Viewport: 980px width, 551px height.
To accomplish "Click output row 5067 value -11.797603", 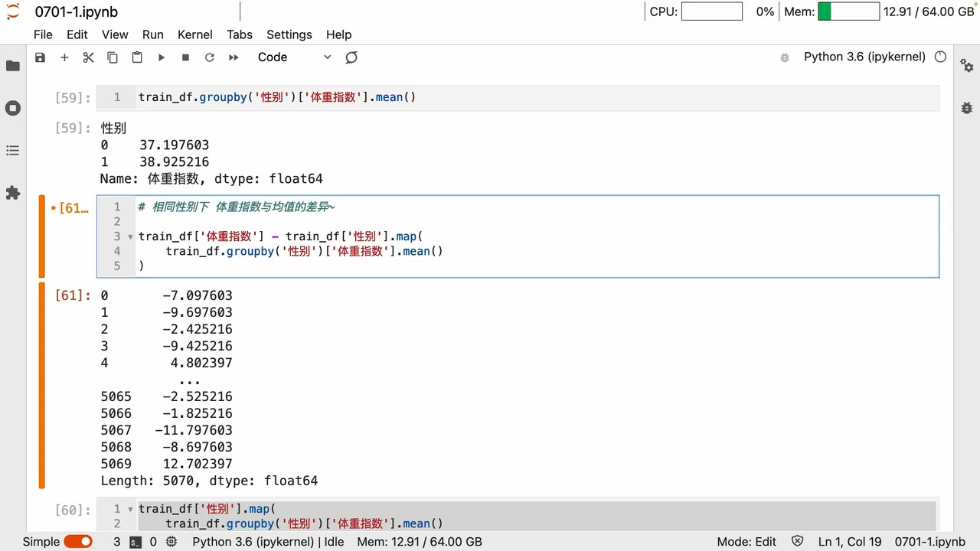I will coord(194,431).
